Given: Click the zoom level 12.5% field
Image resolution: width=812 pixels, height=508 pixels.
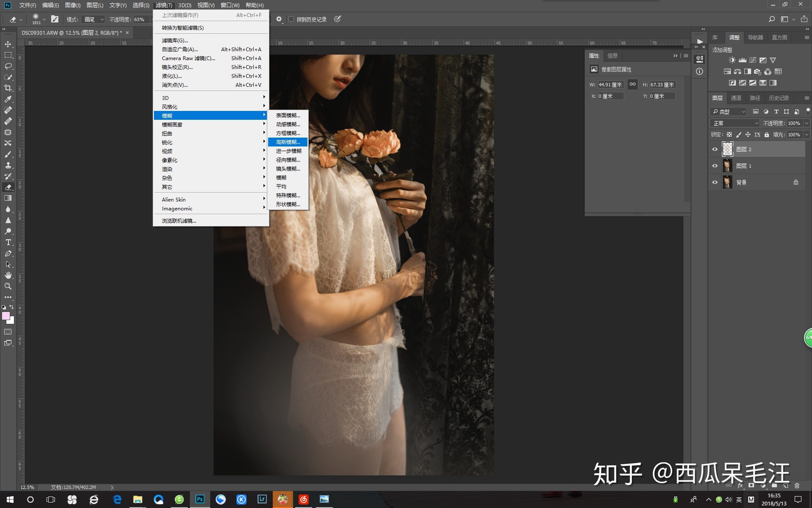Looking at the screenshot, I should (27, 487).
